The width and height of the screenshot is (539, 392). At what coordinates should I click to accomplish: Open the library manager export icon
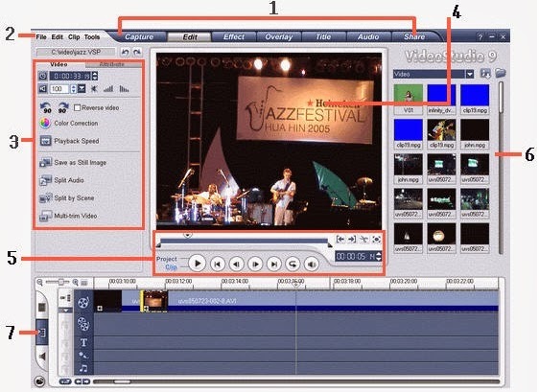coord(485,74)
